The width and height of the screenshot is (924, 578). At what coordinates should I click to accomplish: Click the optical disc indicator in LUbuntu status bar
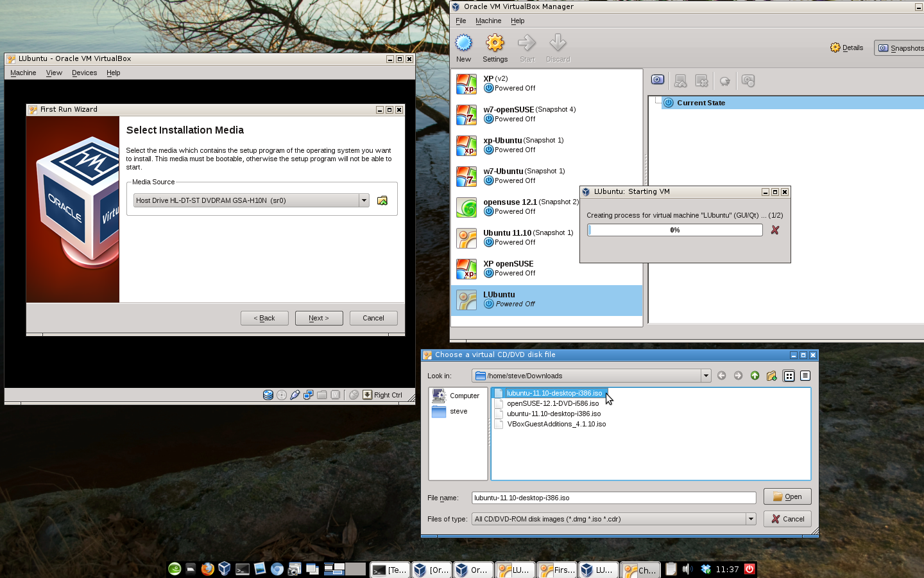tap(282, 395)
